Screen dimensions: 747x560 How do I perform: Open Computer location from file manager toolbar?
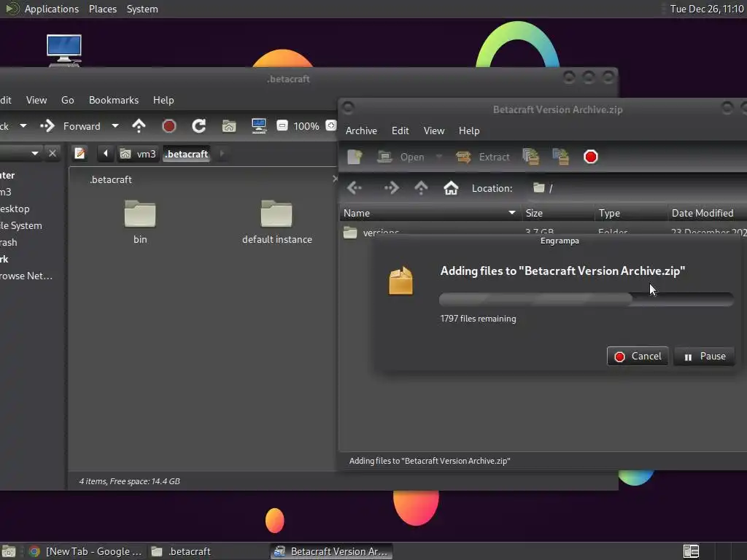coord(259,126)
